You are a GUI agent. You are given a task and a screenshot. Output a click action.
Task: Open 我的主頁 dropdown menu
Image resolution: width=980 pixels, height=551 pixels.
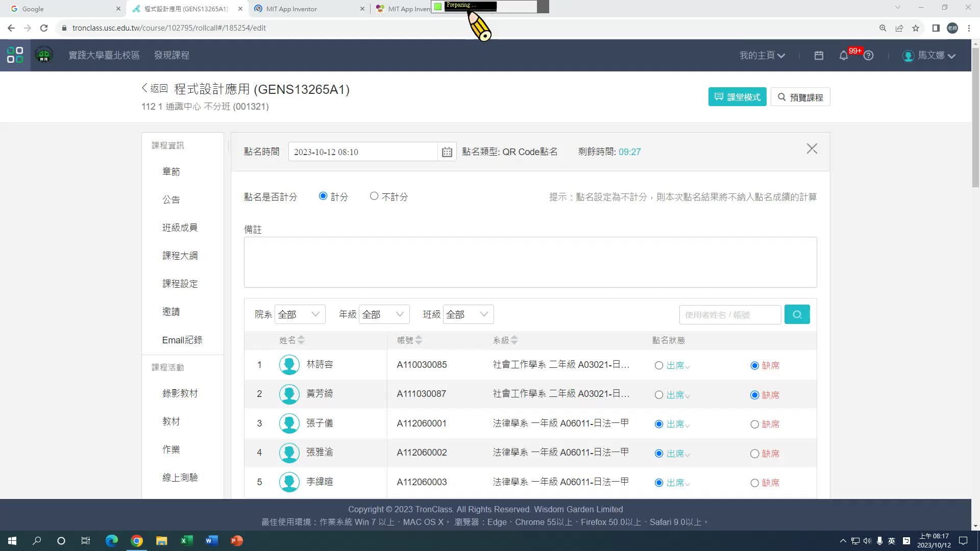[762, 55]
